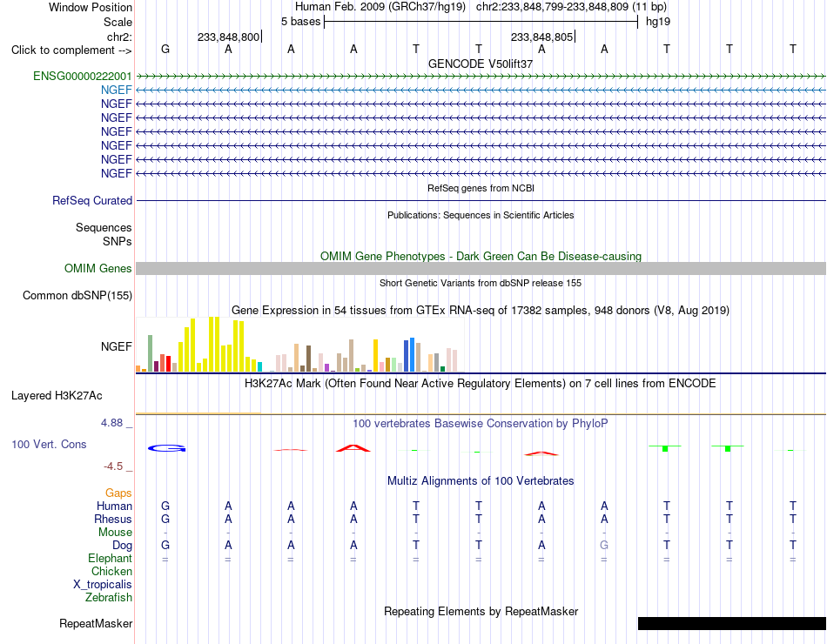Click the RefSeq Curated dark blue line

tap(481, 200)
